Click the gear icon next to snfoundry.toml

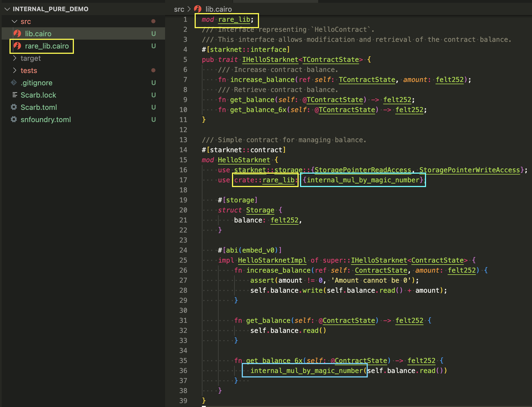click(14, 120)
